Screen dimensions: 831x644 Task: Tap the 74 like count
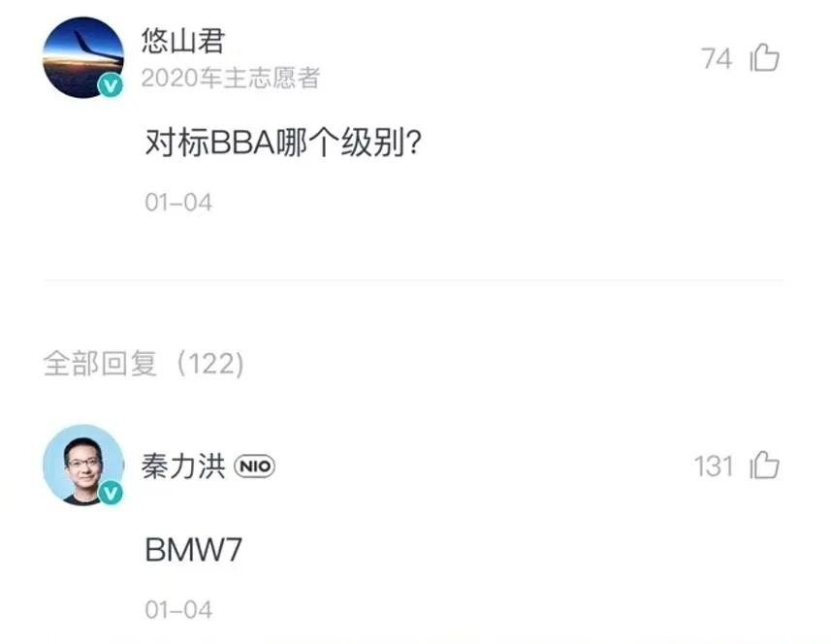pos(717,58)
